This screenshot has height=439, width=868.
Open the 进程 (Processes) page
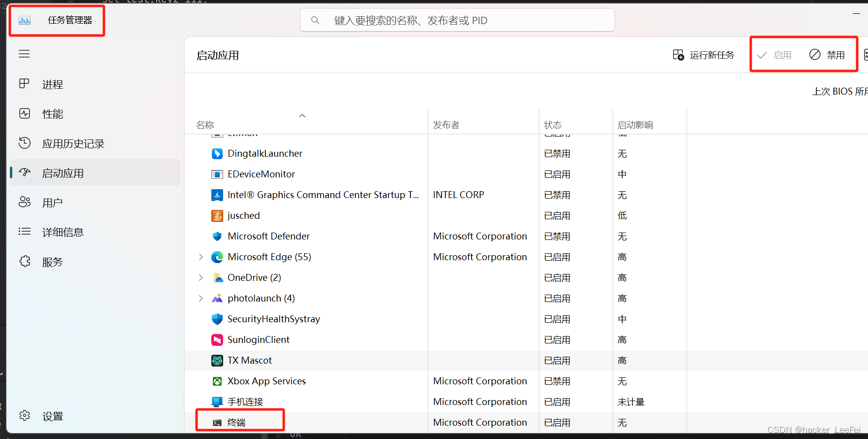[95, 84]
